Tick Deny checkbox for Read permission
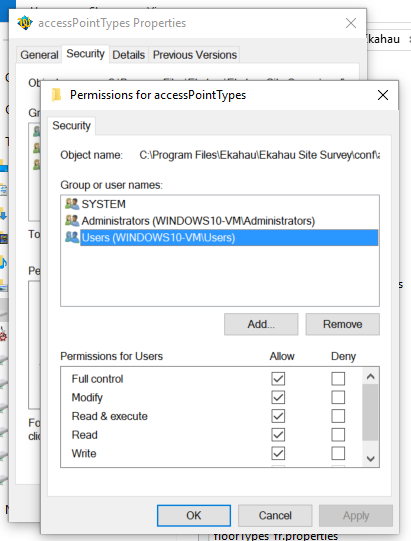The height and width of the screenshot is (541, 411). pyautogui.click(x=338, y=434)
